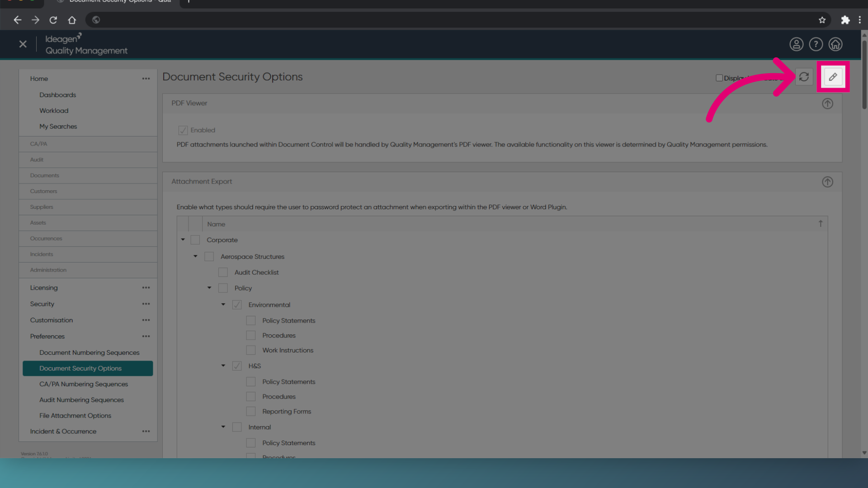868x488 pixels.
Task: Click the browser forward arrow
Action: 35,20
